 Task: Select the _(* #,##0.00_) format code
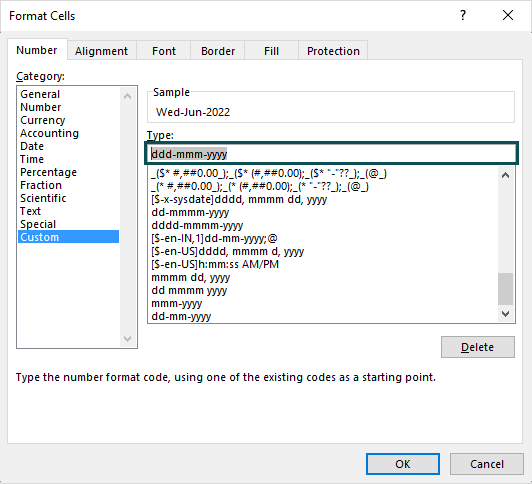tap(323, 186)
